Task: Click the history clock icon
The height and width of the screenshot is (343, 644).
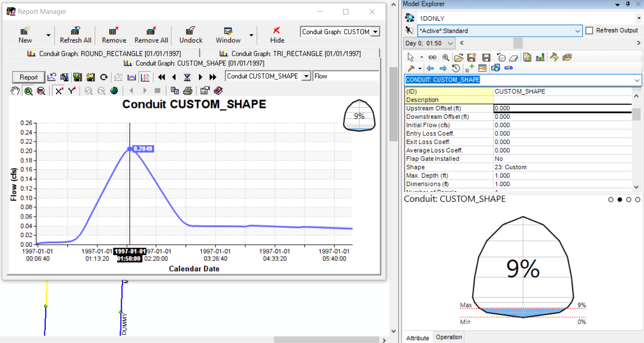Action: click(456, 68)
